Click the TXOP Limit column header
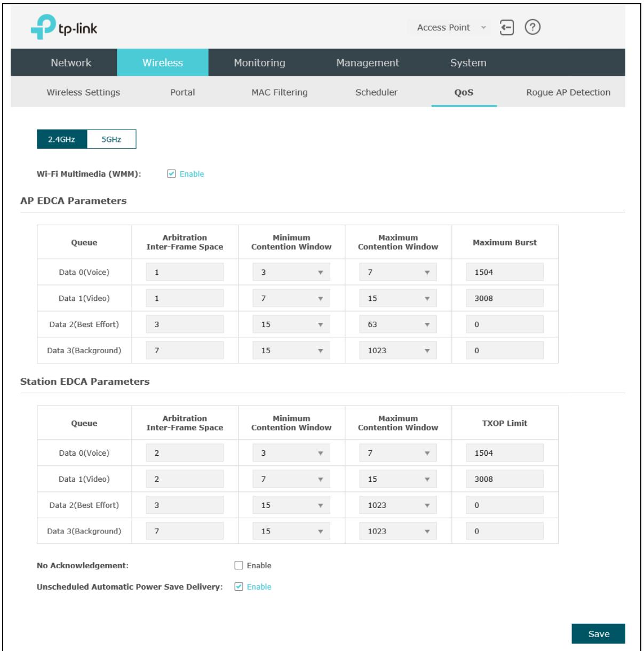Screen dimensions: 644x651 tap(505, 423)
